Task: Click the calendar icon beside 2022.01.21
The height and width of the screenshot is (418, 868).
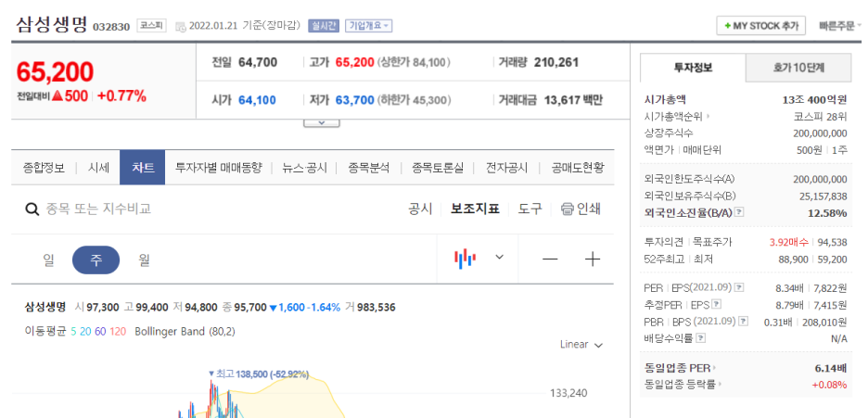Action: pos(181,27)
